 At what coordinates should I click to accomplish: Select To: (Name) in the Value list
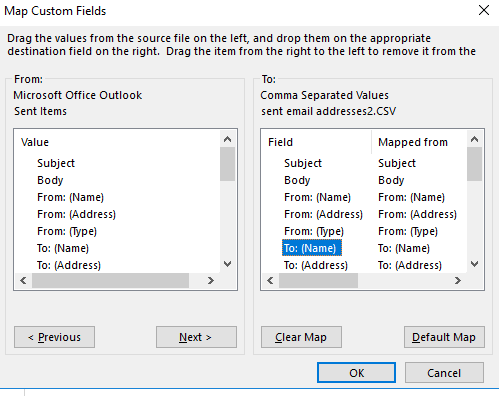(63, 248)
